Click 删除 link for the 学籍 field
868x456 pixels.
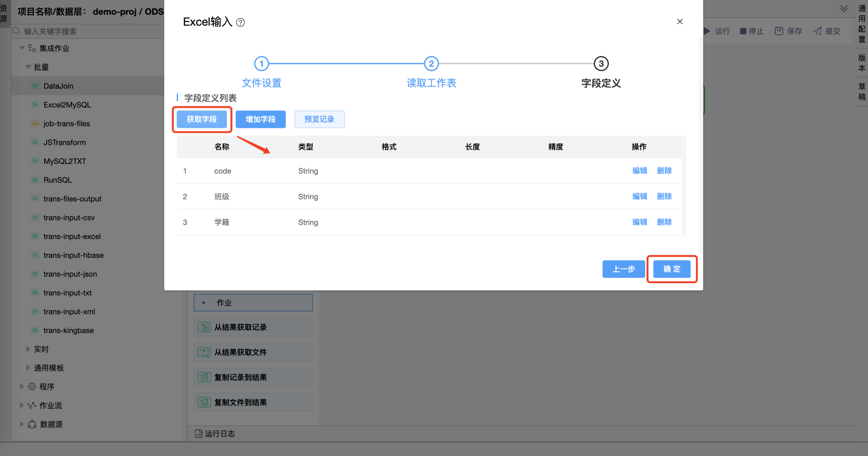pyautogui.click(x=664, y=222)
